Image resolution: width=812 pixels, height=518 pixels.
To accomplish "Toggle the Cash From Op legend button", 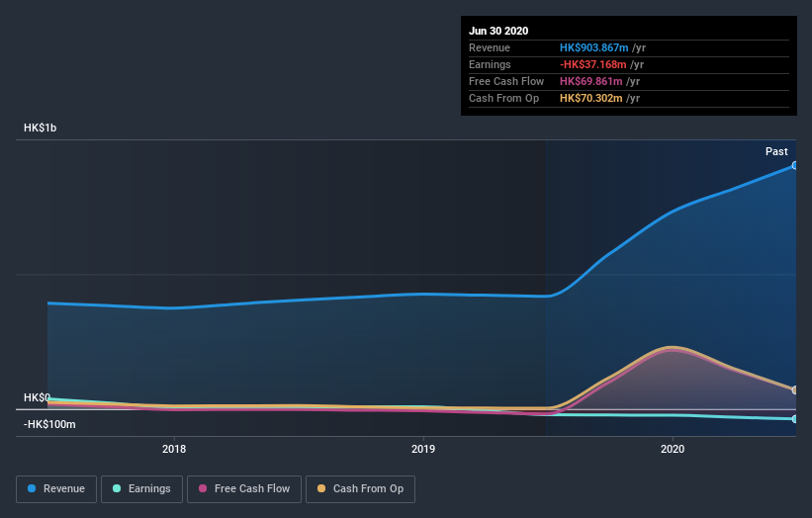I will (360, 489).
